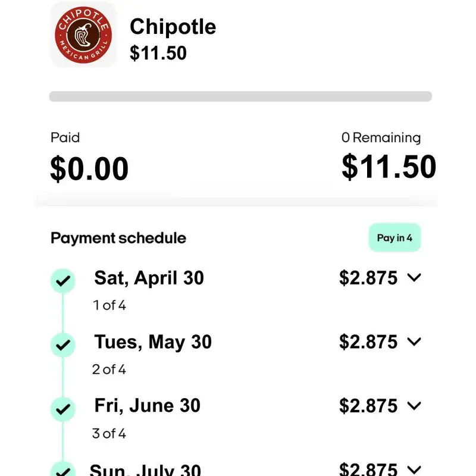Toggle the Sat, April 30 checkmark
Image resolution: width=476 pixels, height=476 pixels.
63,280
